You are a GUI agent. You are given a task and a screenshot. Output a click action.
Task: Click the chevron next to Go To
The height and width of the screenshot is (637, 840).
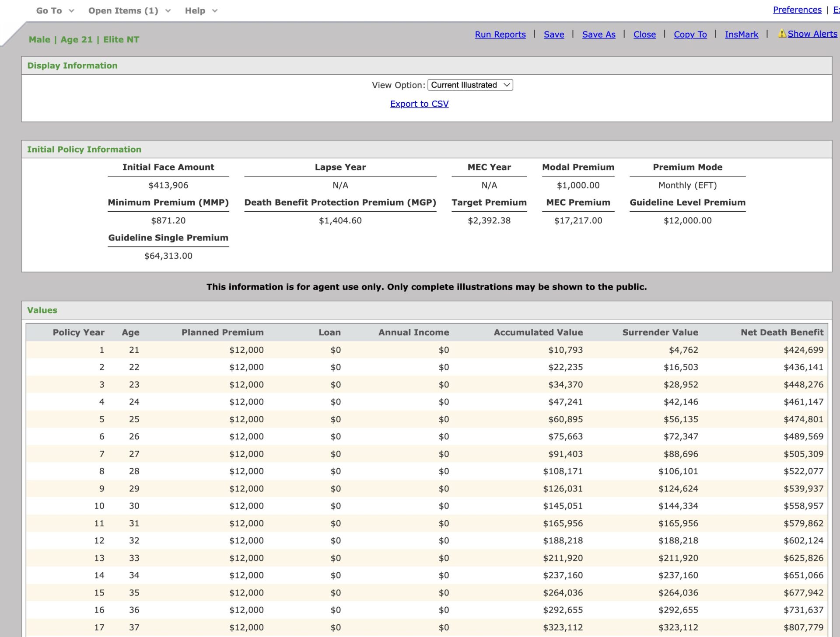(71, 11)
